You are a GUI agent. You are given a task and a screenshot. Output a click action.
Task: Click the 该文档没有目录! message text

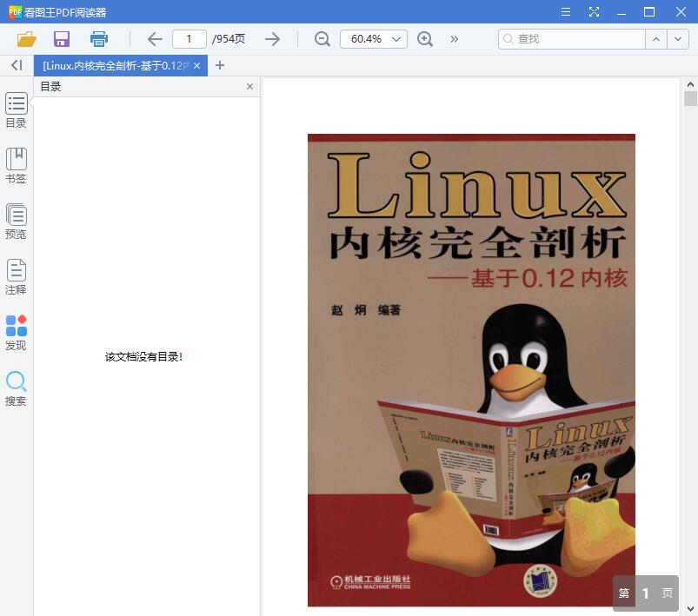pyautogui.click(x=143, y=356)
